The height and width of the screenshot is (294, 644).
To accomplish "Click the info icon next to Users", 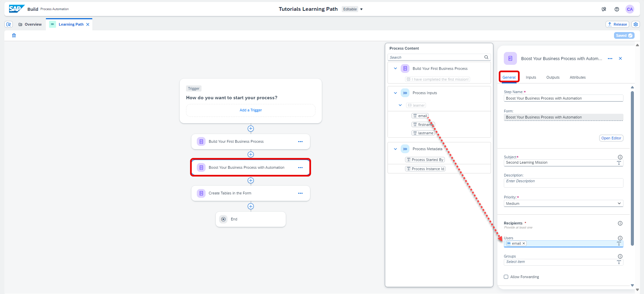I will point(620,238).
